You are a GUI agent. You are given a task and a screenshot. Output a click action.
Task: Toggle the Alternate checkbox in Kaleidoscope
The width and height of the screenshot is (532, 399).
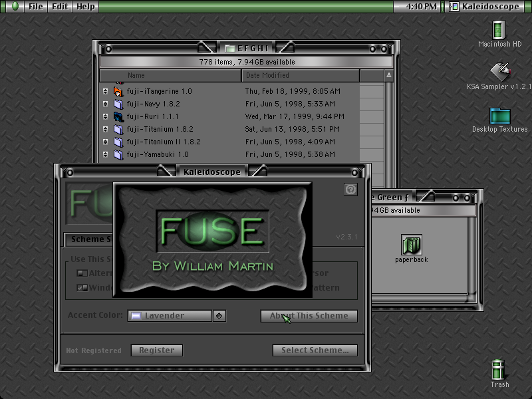point(82,273)
